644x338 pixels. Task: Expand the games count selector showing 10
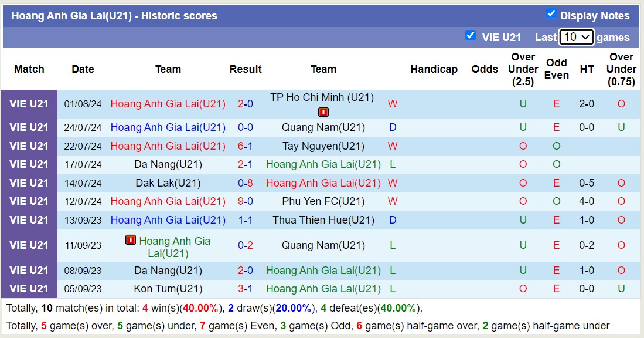576,36
